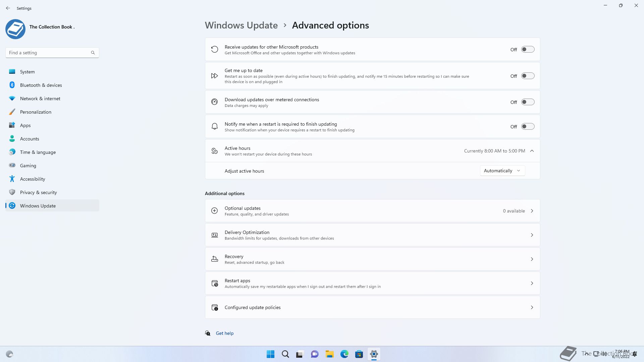The height and width of the screenshot is (362, 644).
Task: Toggle Receive updates for other Microsoft products
Action: [x=528, y=49]
